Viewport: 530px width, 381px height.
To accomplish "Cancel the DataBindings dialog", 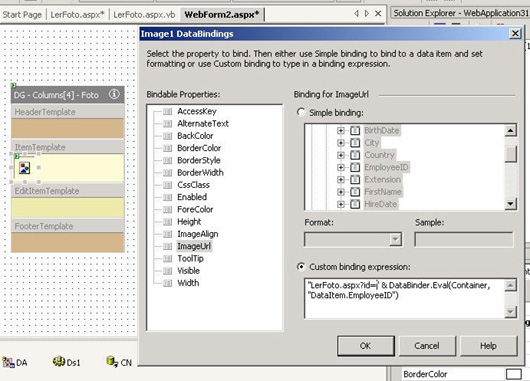I will click(x=427, y=346).
